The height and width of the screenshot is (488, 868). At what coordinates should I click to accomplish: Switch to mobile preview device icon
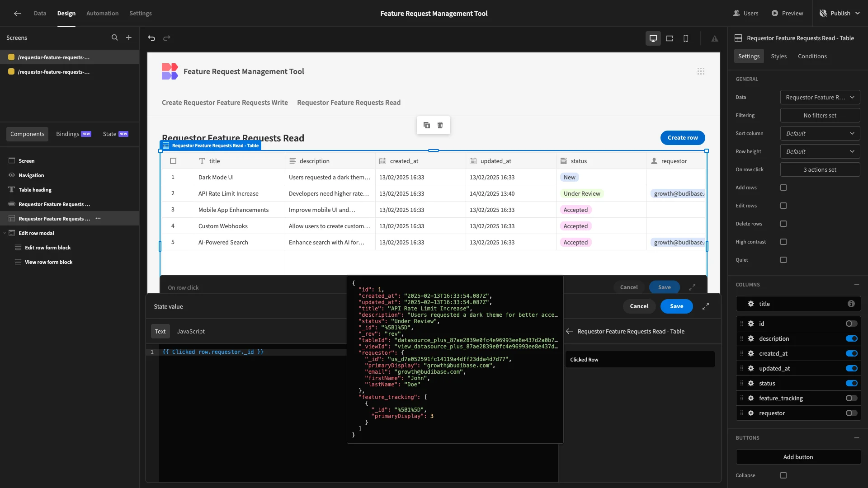click(x=686, y=38)
